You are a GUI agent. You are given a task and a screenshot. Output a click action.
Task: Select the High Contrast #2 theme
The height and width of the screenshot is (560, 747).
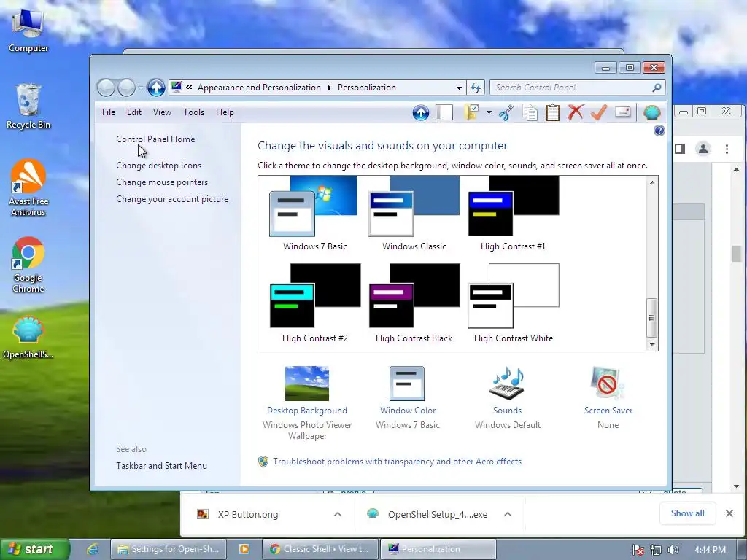coord(314,303)
